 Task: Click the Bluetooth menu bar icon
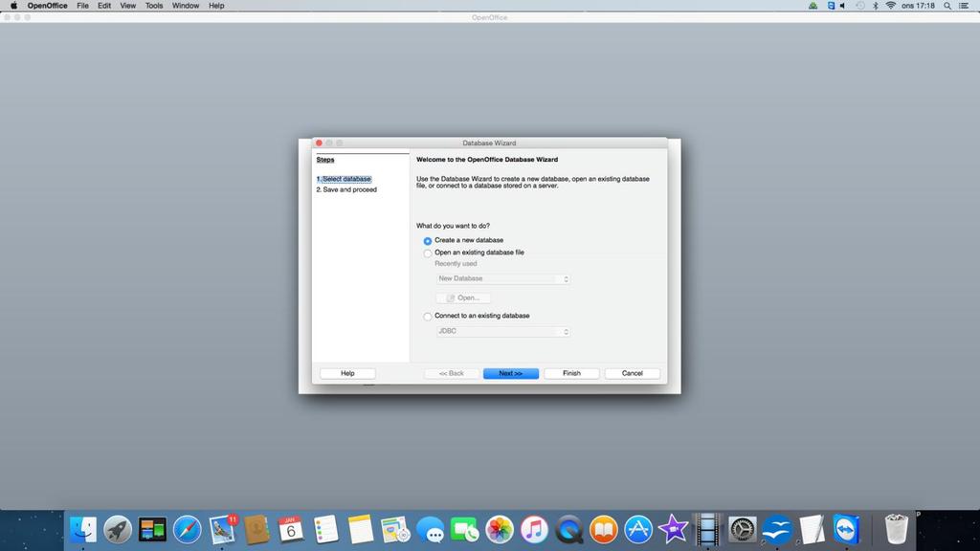875,6
